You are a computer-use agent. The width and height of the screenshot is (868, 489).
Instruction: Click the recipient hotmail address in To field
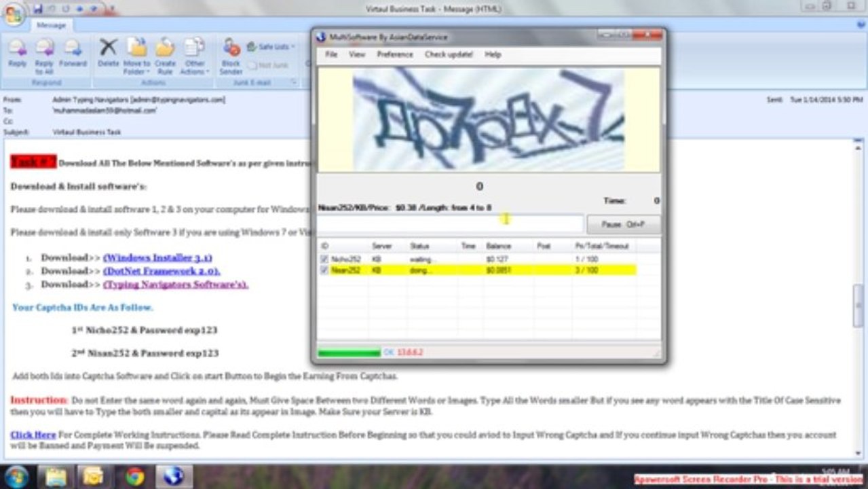(105, 110)
